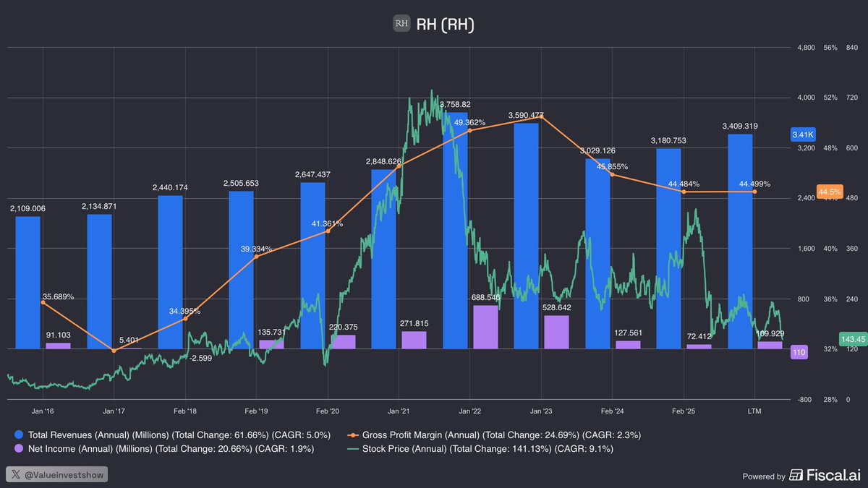Click the 3,409.319 revenue label
The width and height of the screenshot is (868, 488).
click(739, 126)
